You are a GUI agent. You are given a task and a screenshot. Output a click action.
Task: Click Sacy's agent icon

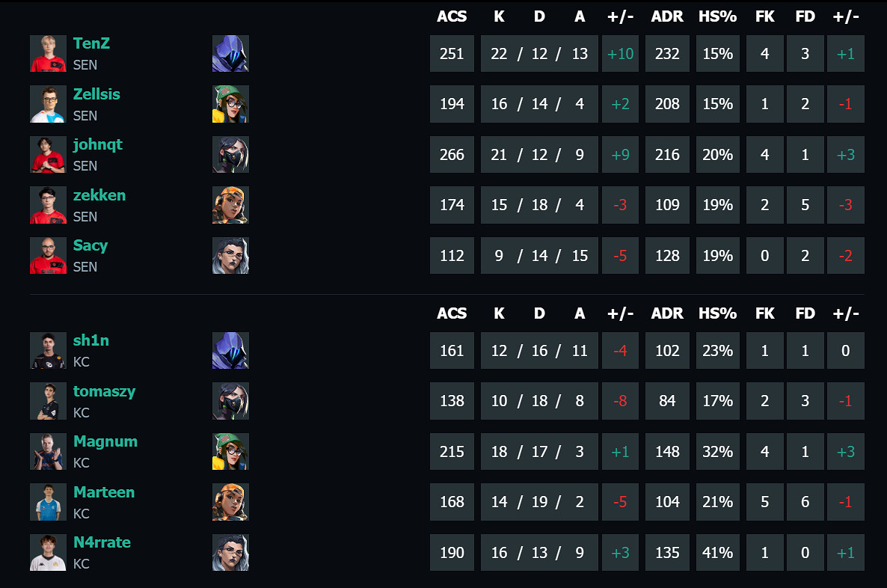tap(230, 256)
